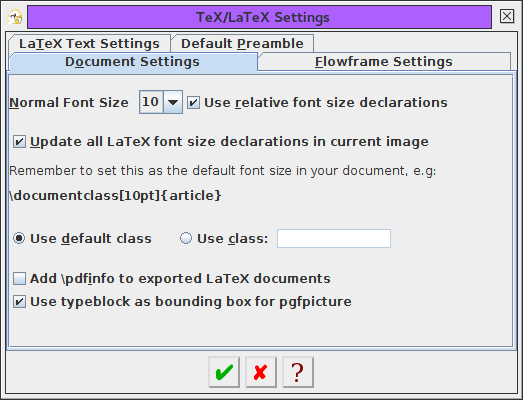Select the Use default class radio button
523x400 pixels.
pyautogui.click(x=19, y=238)
